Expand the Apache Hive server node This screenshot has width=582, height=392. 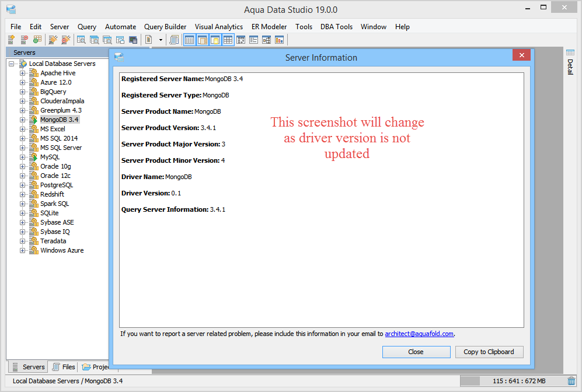pyautogui.click(x=23, y=73)
